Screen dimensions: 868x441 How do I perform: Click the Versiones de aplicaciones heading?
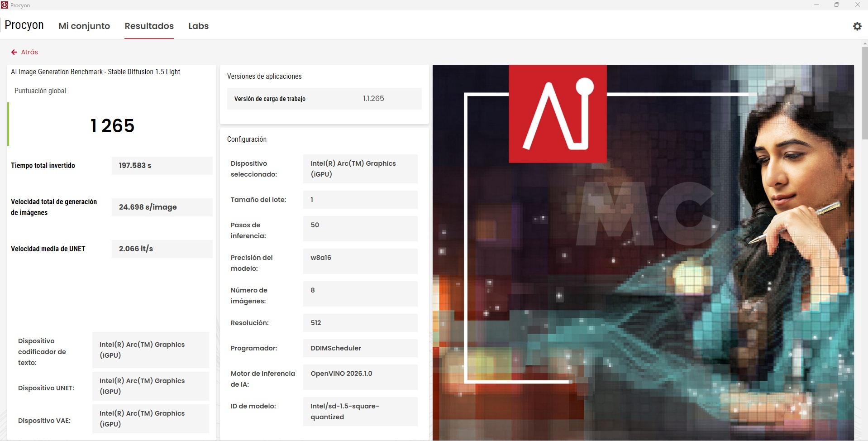(264, 76)
